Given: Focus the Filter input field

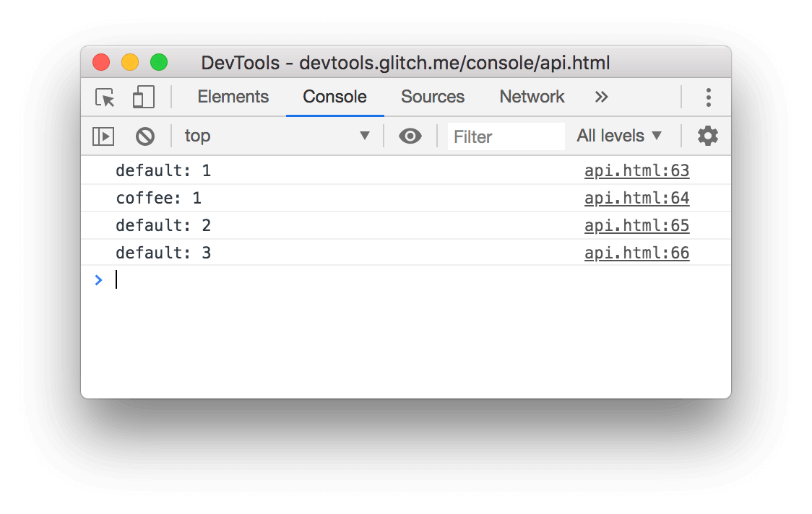Looking at the screenshot, I should pyautogui.click(x=506, y=136).
